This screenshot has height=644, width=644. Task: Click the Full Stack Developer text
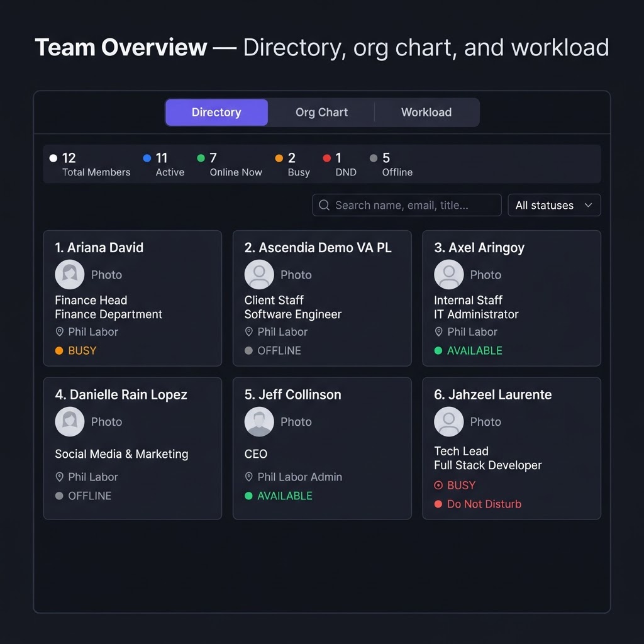click(488, 465)
